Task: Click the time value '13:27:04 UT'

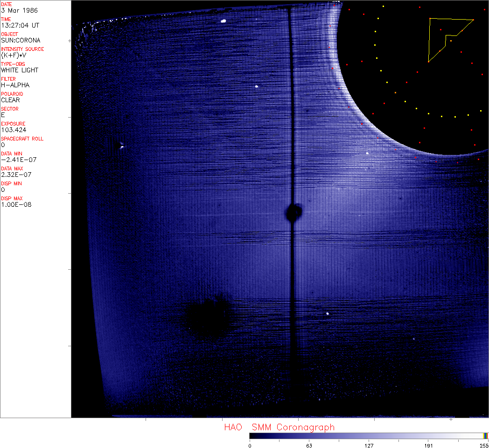Action: pos(20,25)
